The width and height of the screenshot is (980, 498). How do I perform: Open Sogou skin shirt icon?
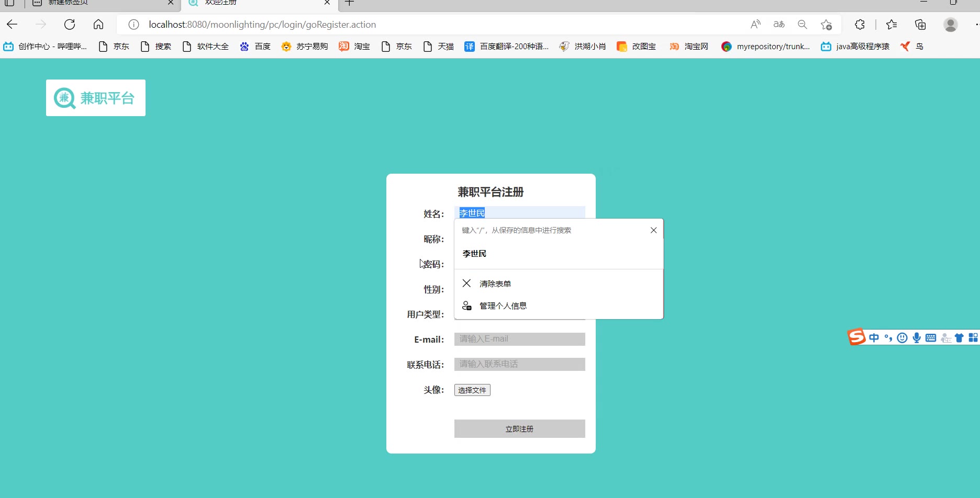[x=959, y=338]
